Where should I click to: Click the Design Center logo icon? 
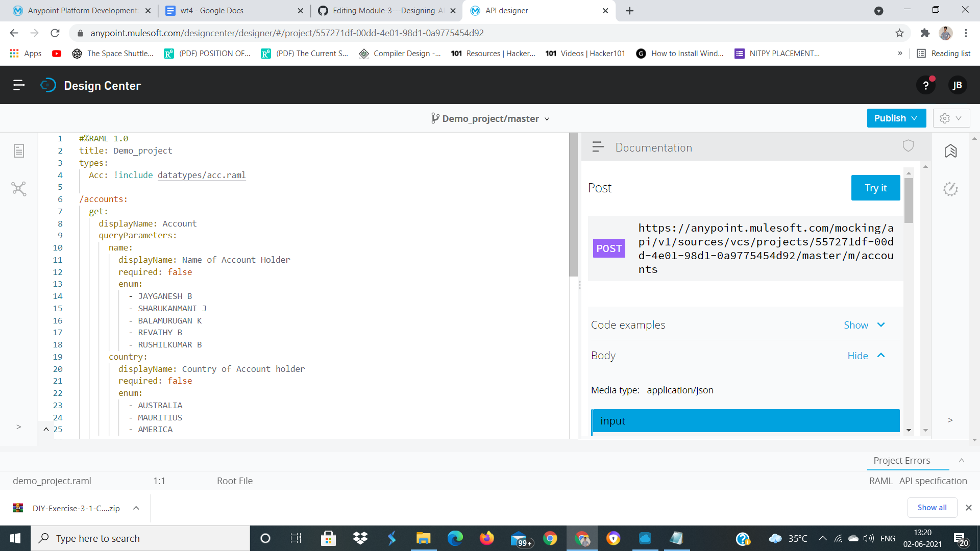pyautogui.click(x=48, y=85)
